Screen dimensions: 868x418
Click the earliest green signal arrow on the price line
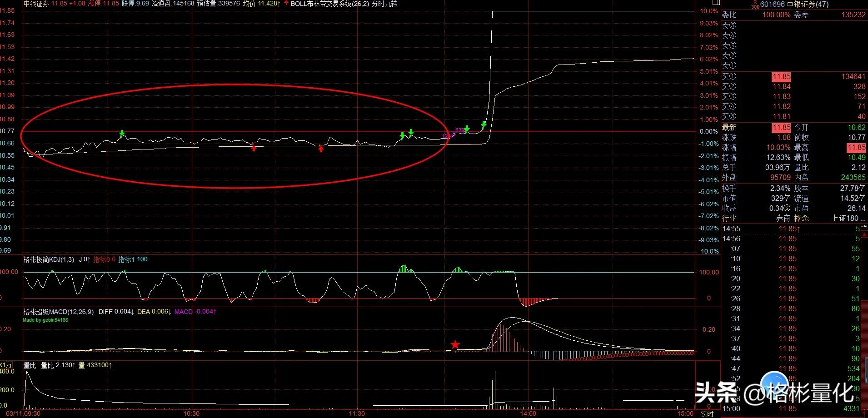click(x=122, y=134)
